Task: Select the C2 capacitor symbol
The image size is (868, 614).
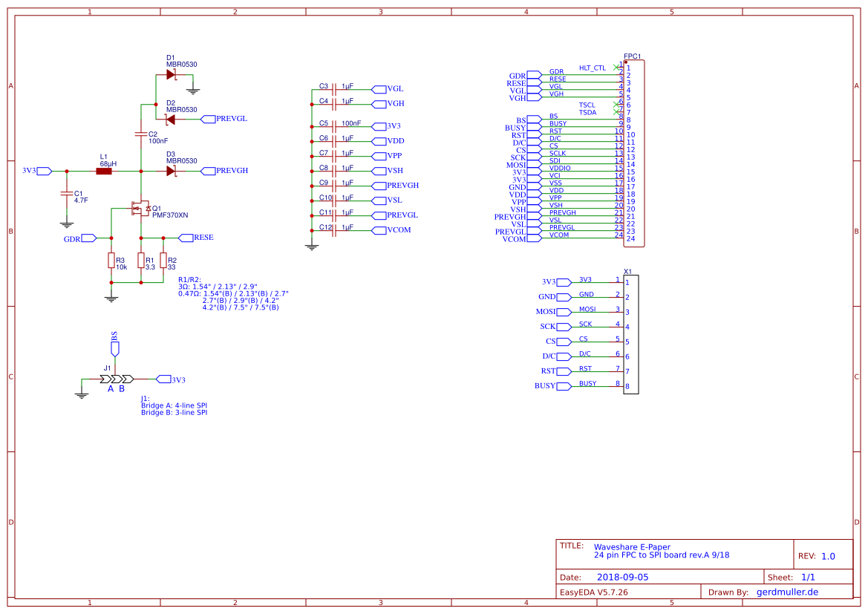Action: coord(140,134)
